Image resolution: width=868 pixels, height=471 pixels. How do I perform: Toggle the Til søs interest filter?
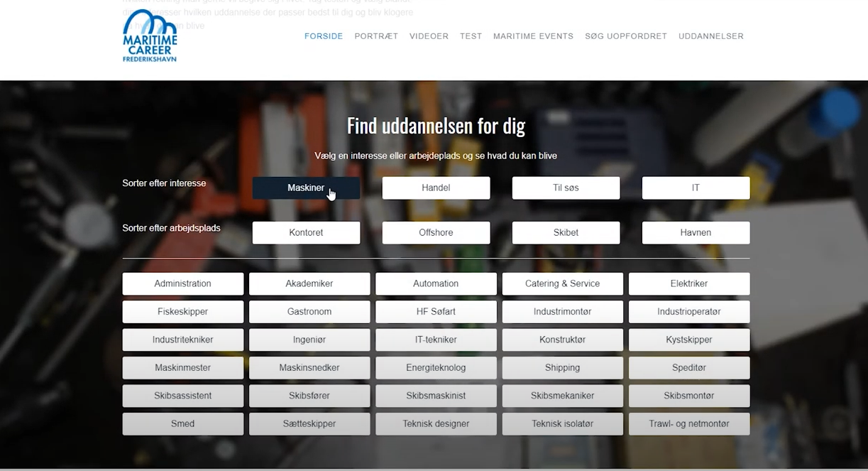tap(566, 188)
